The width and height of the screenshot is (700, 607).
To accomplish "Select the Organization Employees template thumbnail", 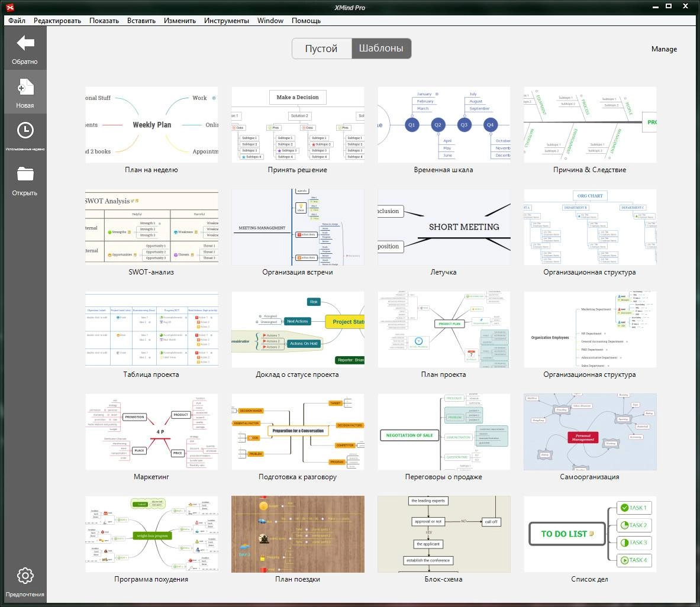I will click(x=590, y=330).
